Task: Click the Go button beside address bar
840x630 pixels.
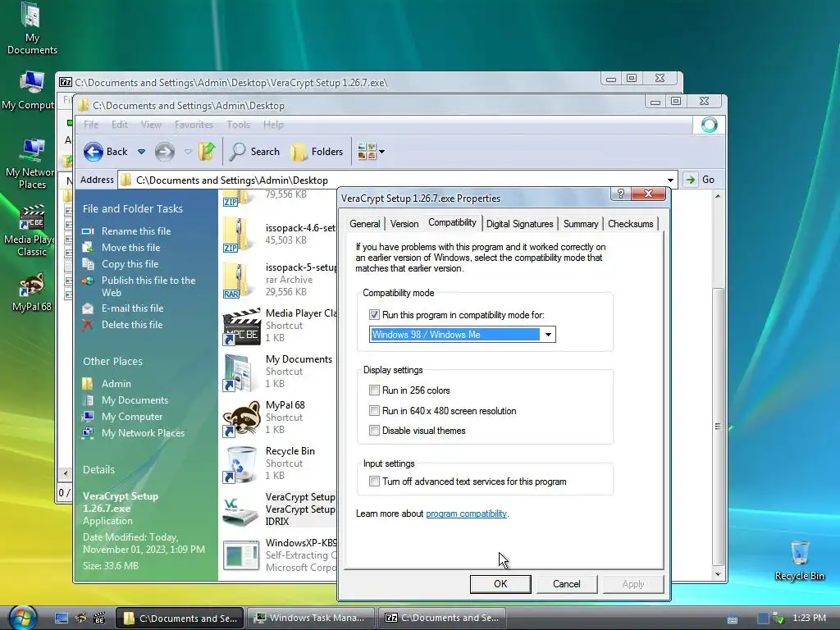Action: (701, 180)
